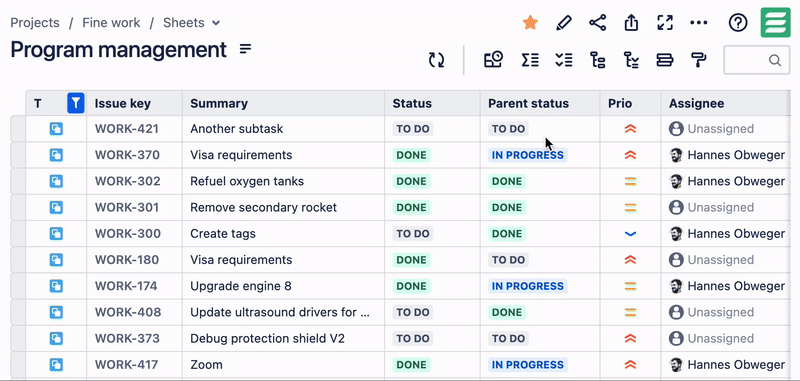Click the blue filter funnel icon
Viewport: 800px width, 381px height.
point(76,103)
